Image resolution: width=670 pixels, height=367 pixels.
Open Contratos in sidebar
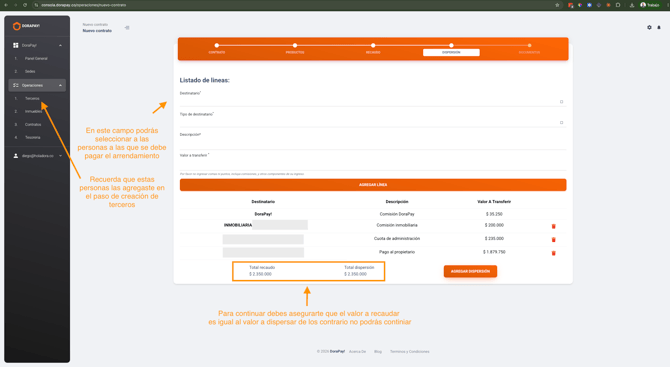pos(33,125)
